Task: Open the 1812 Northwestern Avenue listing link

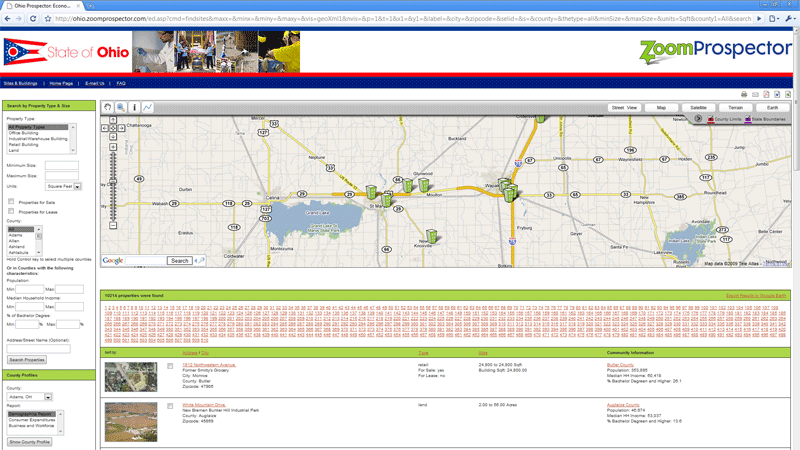Action: pos(209,365)
